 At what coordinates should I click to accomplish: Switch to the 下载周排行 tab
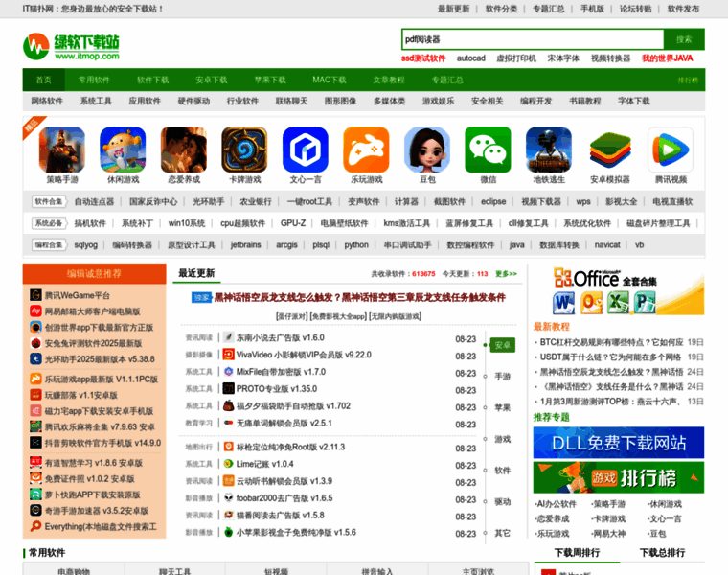[x=577, y=553]
